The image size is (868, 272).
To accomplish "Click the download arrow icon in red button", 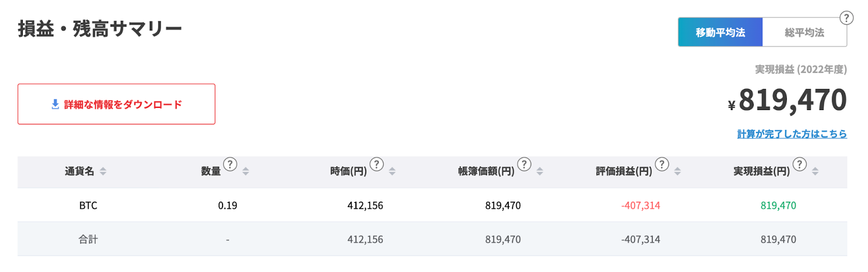I will coord(55,104).
